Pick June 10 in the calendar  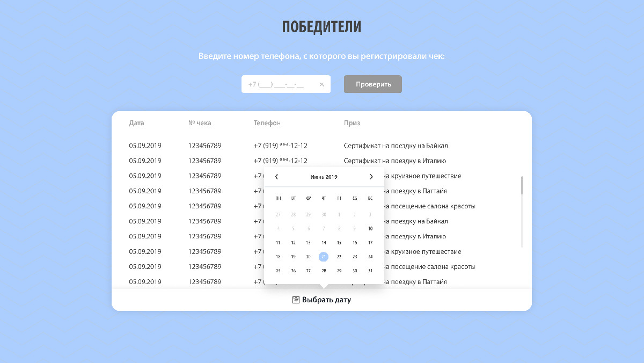370,229
